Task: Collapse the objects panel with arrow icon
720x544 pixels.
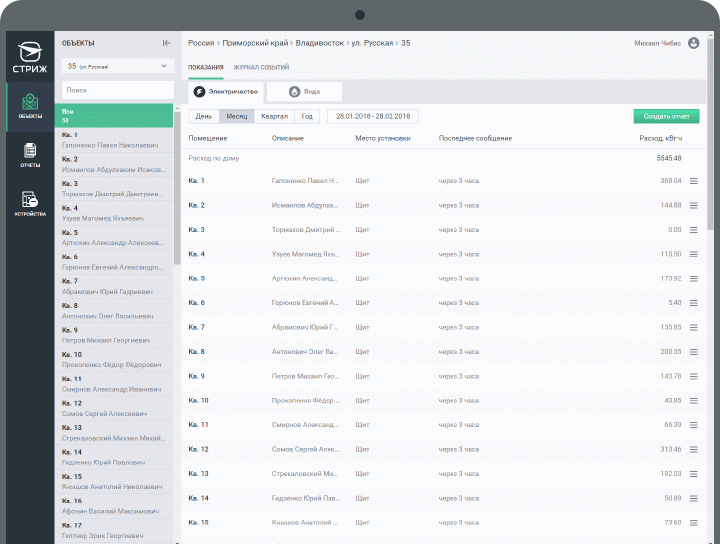Action: point(166,43)
